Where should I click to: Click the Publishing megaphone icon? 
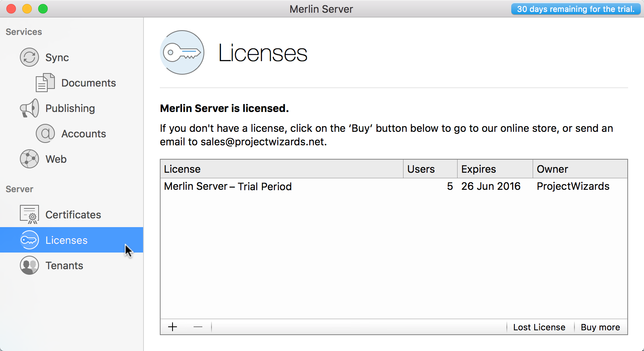[29, 108]
